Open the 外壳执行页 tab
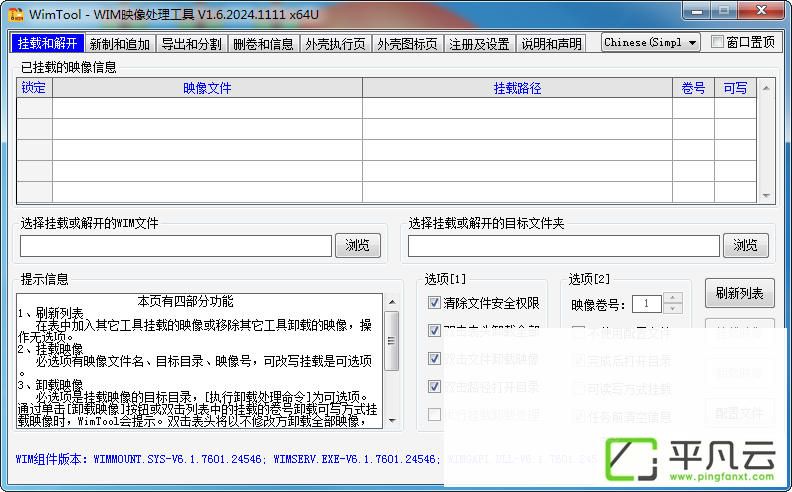Screen dimensions: 792x492 [x=335, y=44]
